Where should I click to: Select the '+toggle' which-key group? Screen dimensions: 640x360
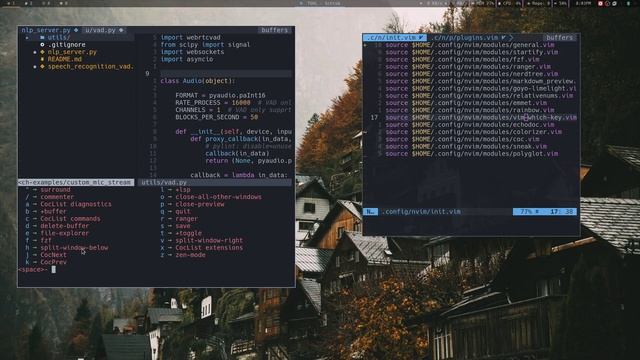(x=189, y=233)
